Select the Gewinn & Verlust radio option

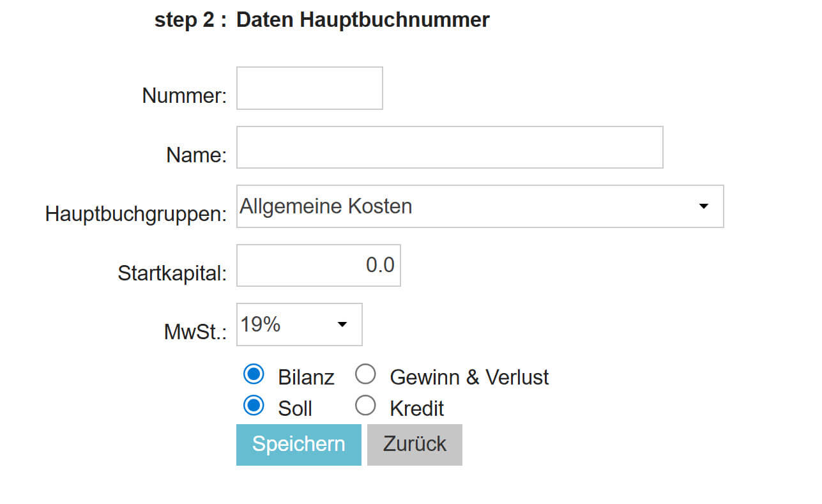coord(365,375)
